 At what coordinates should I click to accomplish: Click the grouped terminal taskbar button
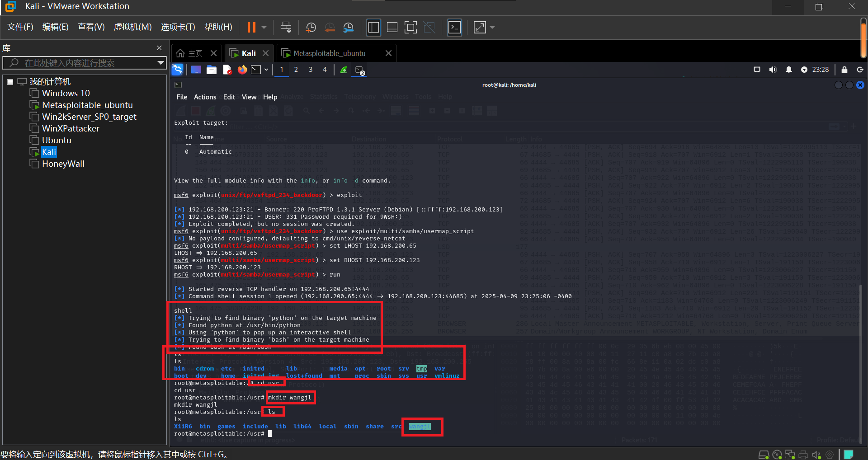coord(360,70)
